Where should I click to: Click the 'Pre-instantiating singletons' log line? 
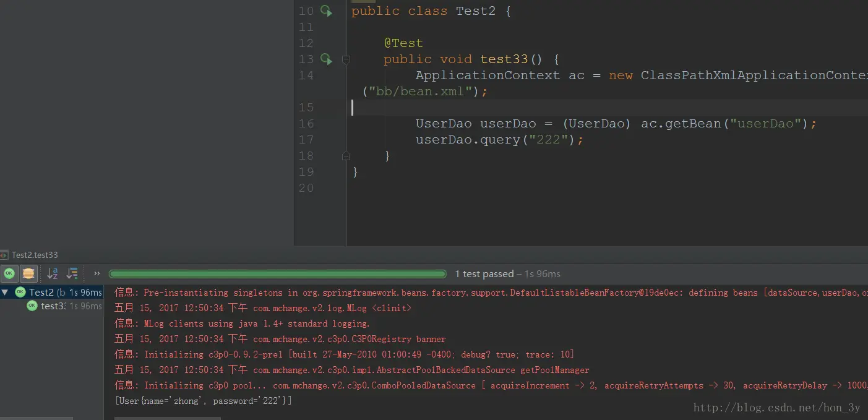[x=491, y=293]
